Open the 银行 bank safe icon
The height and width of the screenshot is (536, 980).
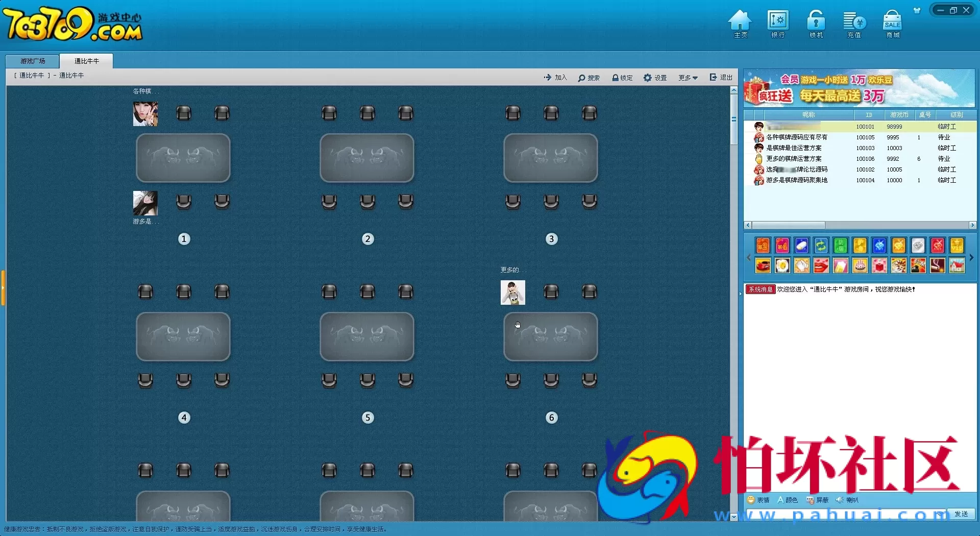[x=777, y=23]
